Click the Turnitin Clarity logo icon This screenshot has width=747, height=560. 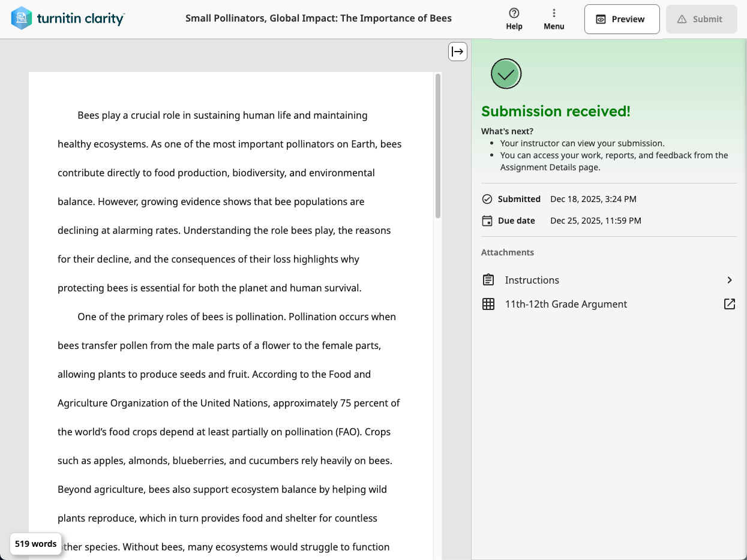click(x=22, y=19)
